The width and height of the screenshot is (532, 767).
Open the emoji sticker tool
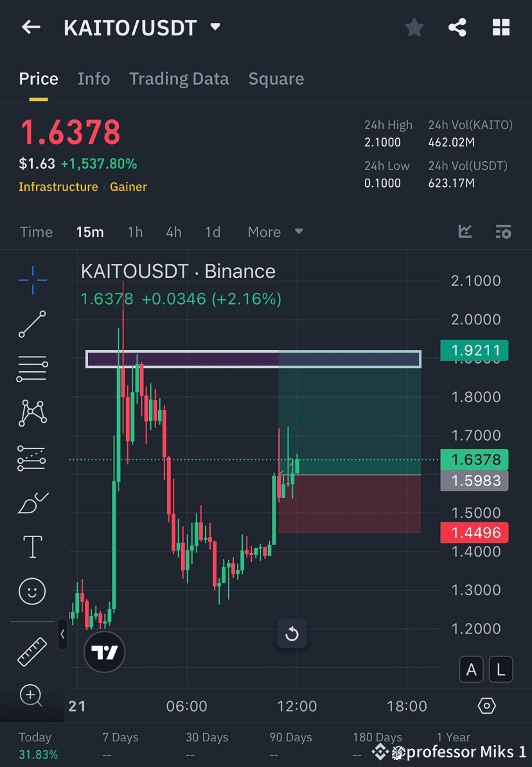click(x=32, y=591)
